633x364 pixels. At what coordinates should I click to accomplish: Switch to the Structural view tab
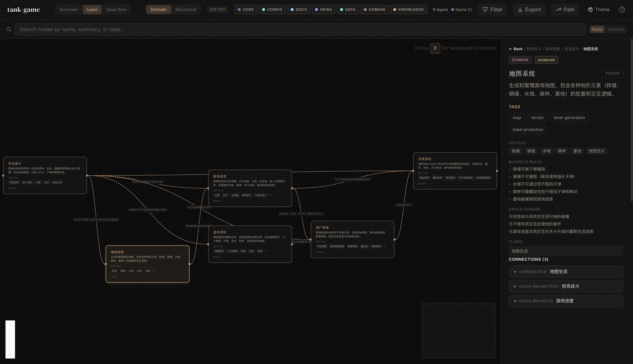[186, 10]
